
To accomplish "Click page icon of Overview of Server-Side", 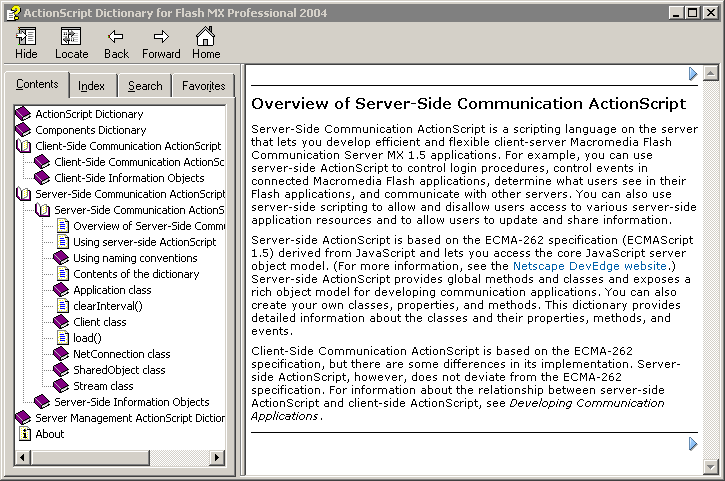I will point(63,226).
